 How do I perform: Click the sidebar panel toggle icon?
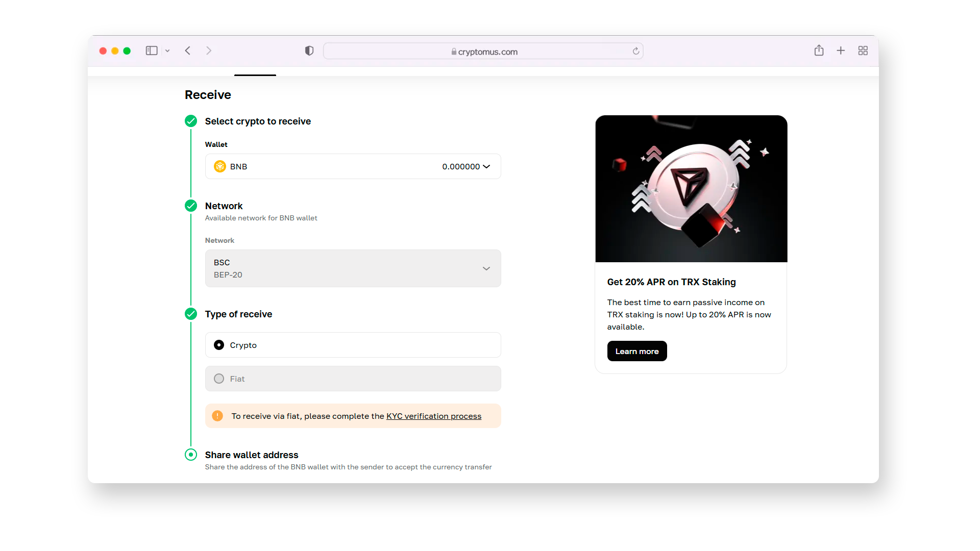(152, 51)
